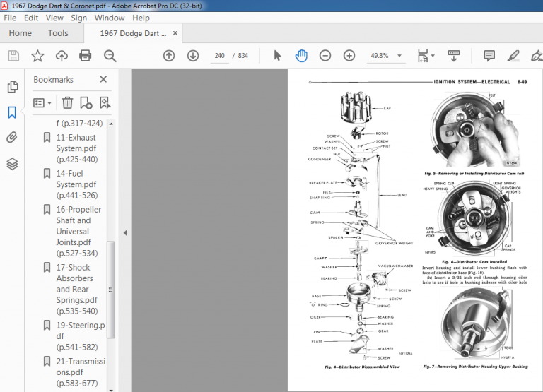Go to the next page with the down arrow
The height and width of the screenshot is (392, 543).
tap(193, 56)
